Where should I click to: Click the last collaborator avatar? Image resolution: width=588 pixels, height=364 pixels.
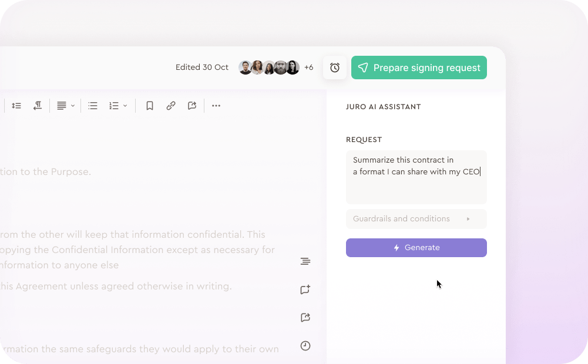pos(293,68)
